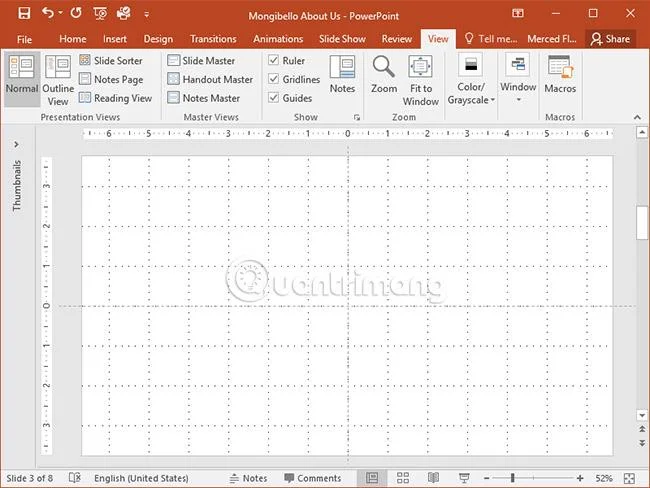Open spelling check status icon
This screenshot has width=650, height=488.
click(x=75, y=478)
